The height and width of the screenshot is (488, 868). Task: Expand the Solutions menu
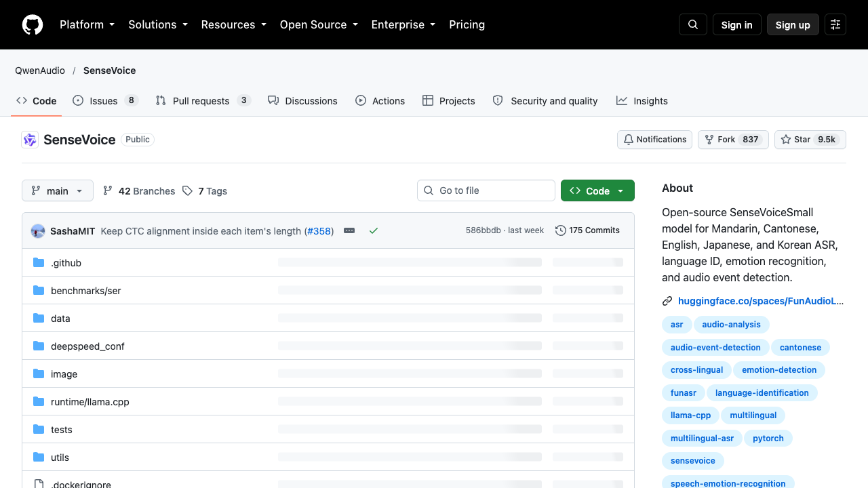point(158,24)
